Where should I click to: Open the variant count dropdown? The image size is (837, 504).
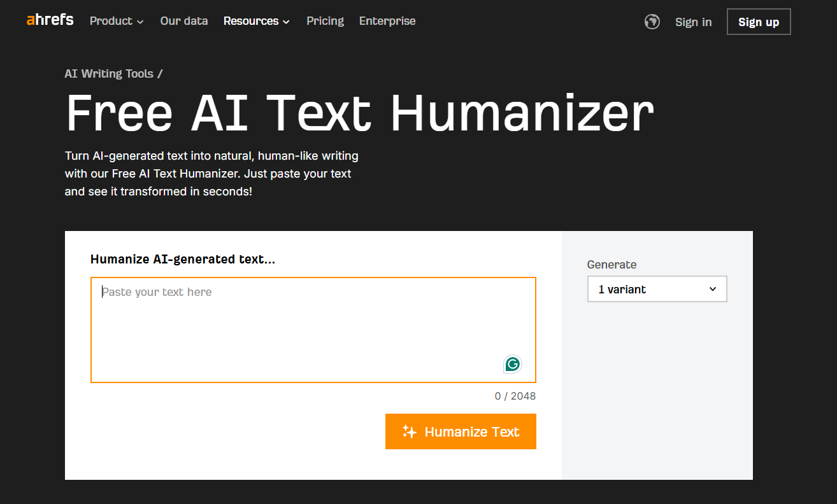[x=656, y=289]
